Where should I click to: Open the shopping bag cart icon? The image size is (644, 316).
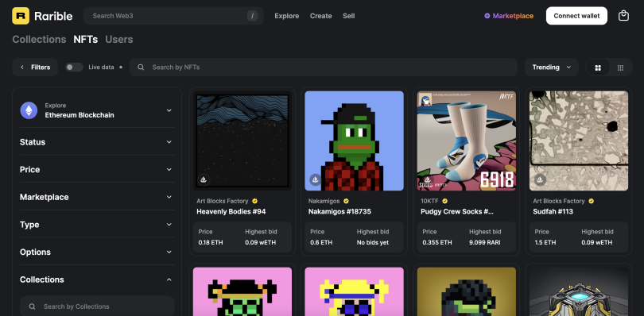click(x=623, y=16)
